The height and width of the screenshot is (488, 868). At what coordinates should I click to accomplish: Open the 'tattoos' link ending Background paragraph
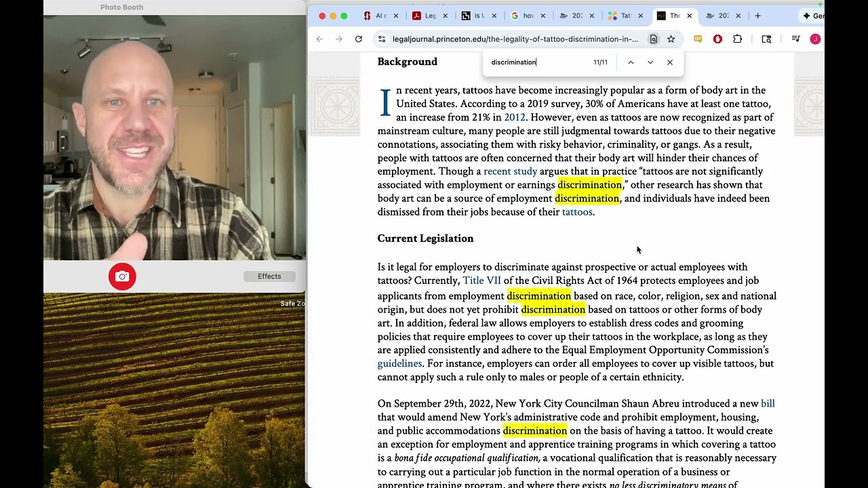(577, 212)
